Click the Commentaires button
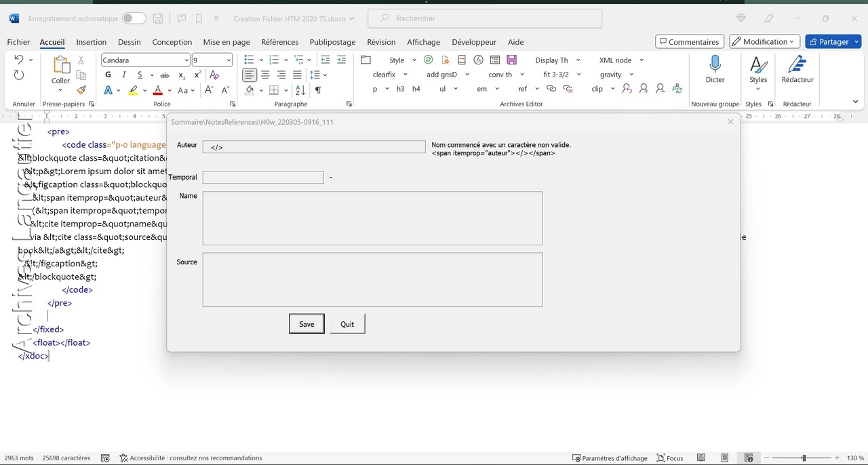This screenshot has width=868, height=465. click(690, 42)
